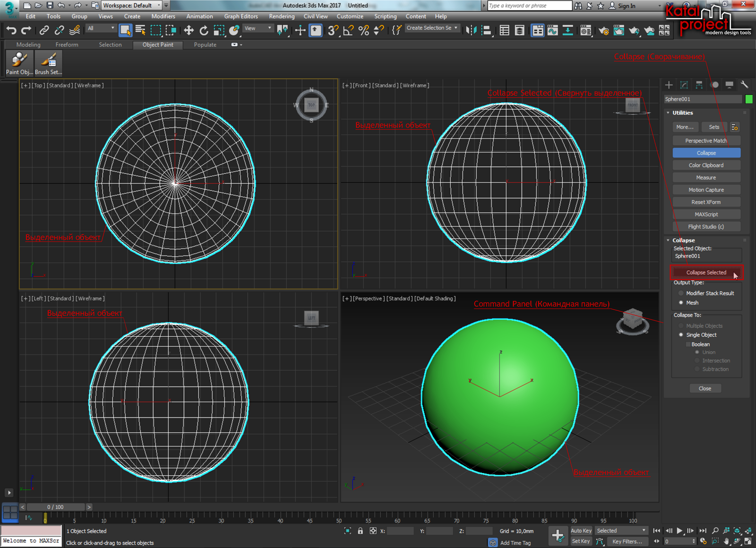Jump to Go to End of animation

[x=703, y=531]
